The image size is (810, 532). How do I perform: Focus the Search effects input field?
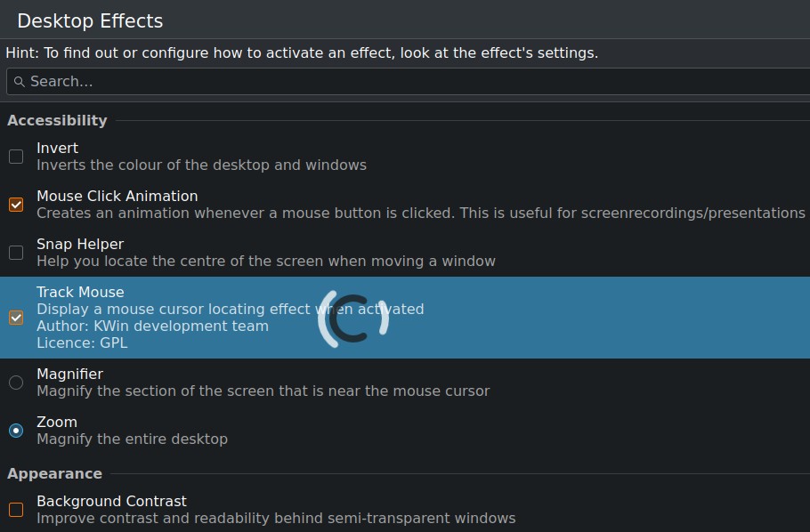408,82
